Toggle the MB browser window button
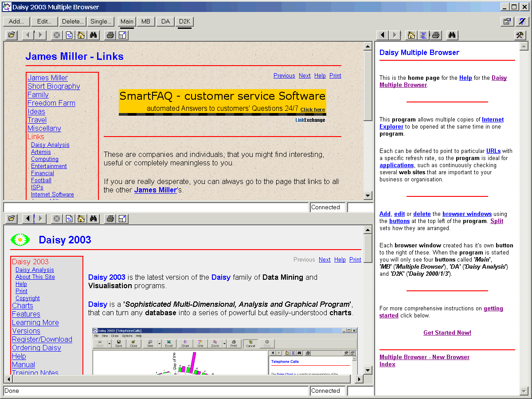Viewport: 532px width, 399px height. (146, 21)
